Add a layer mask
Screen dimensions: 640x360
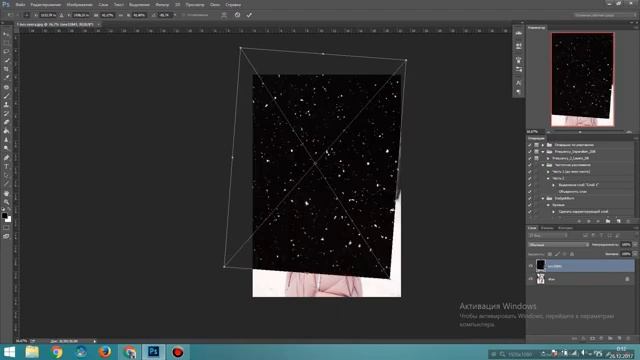(x=593, y=338)
